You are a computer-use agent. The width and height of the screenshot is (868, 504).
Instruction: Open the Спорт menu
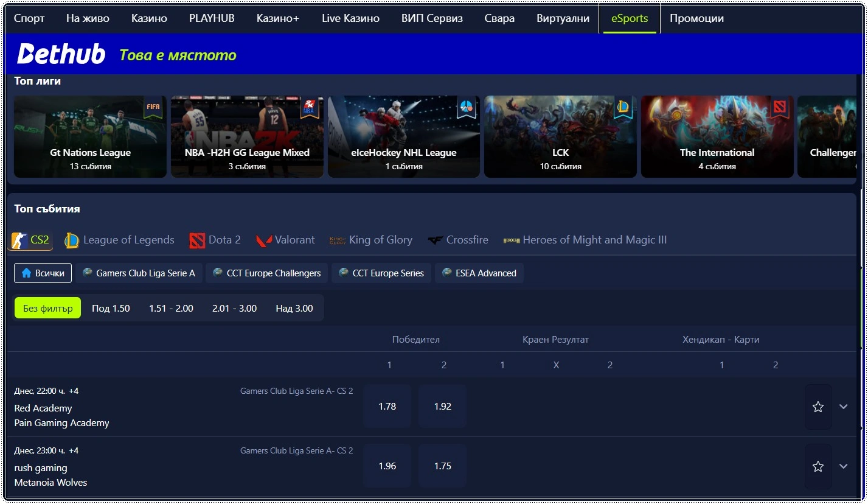click(x=29, y=18)
